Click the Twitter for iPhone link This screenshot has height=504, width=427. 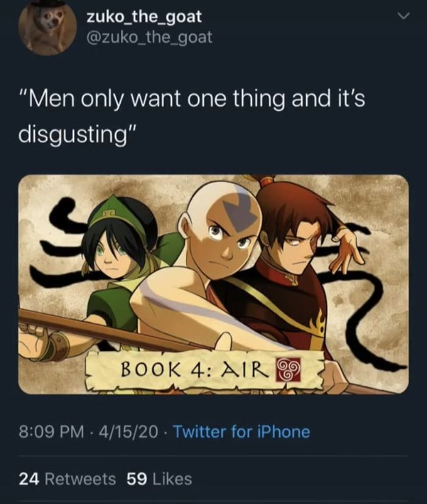click(242, 431)
